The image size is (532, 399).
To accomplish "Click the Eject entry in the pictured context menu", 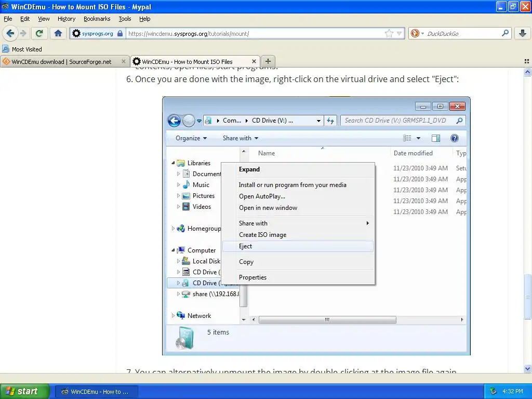I will (298, 246).
